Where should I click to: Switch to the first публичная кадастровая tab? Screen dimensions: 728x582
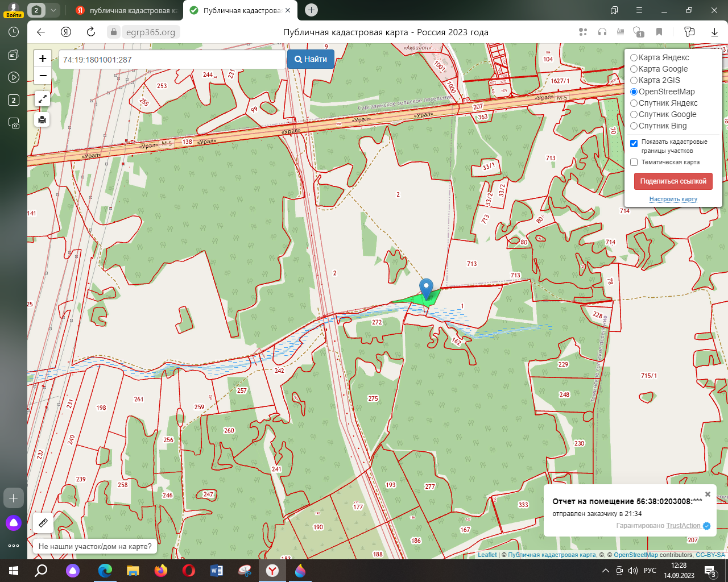pos(127,10)
